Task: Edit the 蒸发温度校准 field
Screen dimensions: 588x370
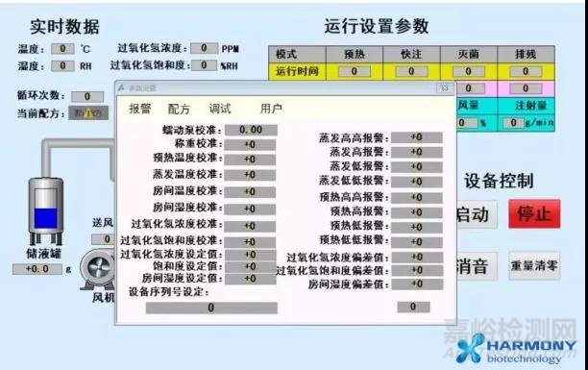Action: click(x=250, y=175)
